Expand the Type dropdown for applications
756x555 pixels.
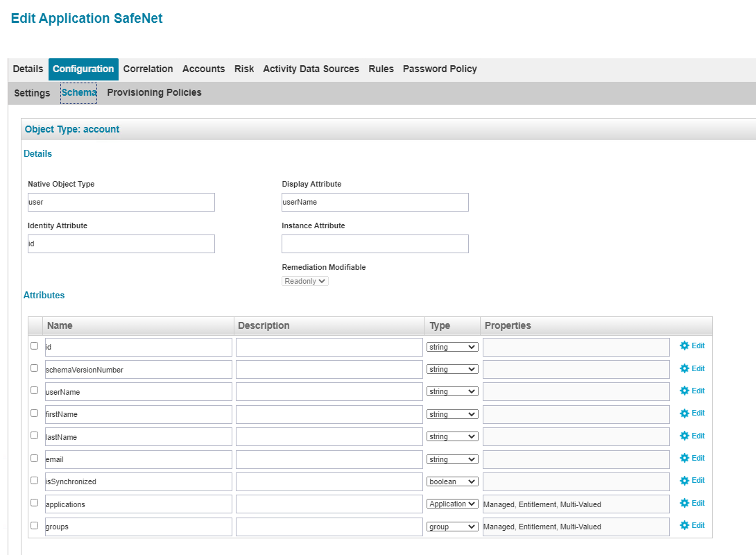pyautogui.click(x=452, y=504)
